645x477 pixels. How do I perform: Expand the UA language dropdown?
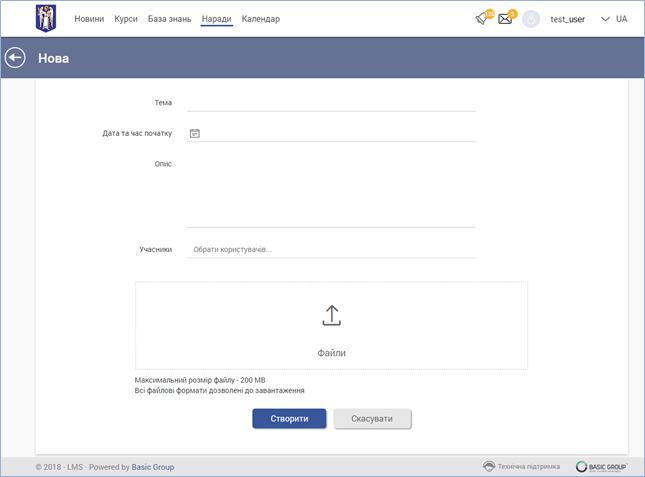pos(614,19)
